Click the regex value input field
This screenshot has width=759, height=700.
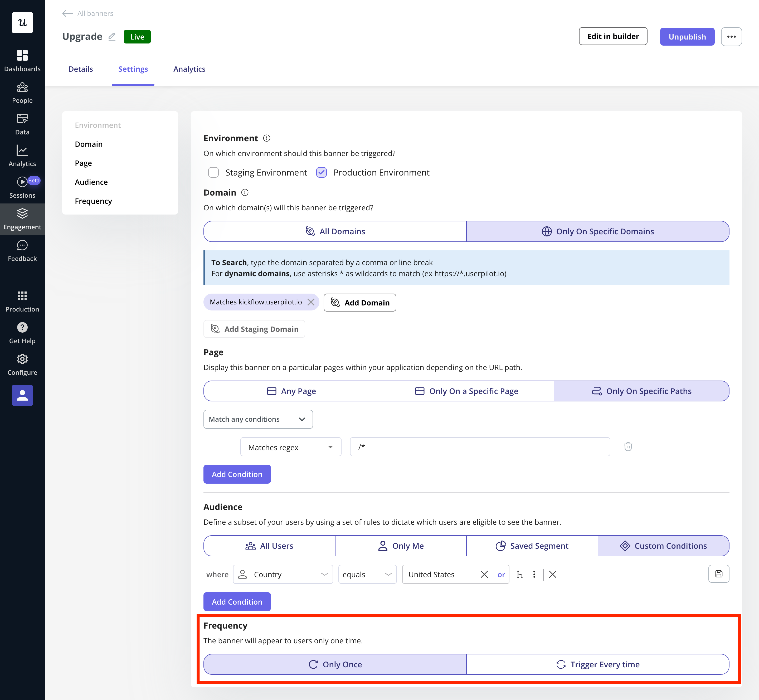pyautogui.click(x=479, y=447)
